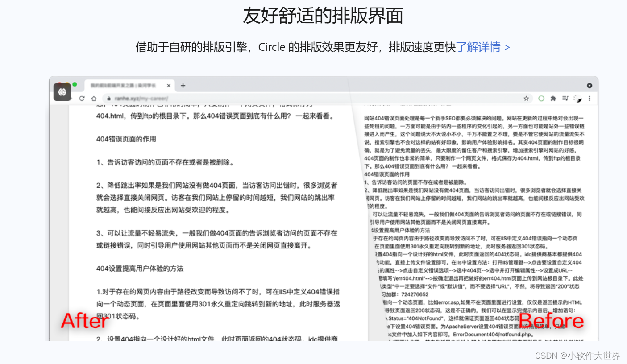Image resolution: width=627 pixels, height=364 pixels.
Task: Click the ranhe.xyz address bar
Action: (x=317, y=99)
